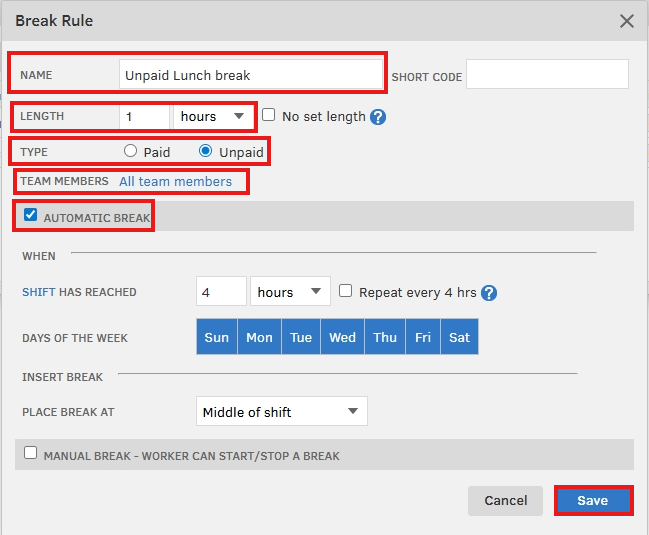This screenshot has height=535, width=649.
Task: Open the Shift has reached hours dropdown
Action: 290,292
